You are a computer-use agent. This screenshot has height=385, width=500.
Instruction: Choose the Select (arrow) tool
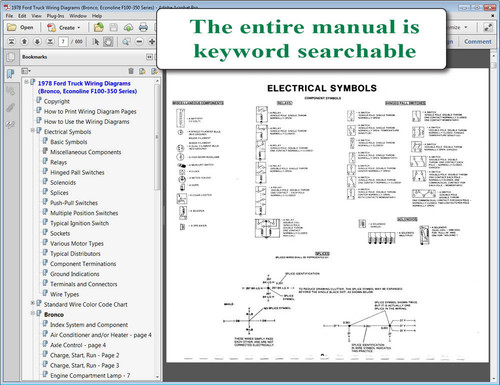click(x=96, y=42)
